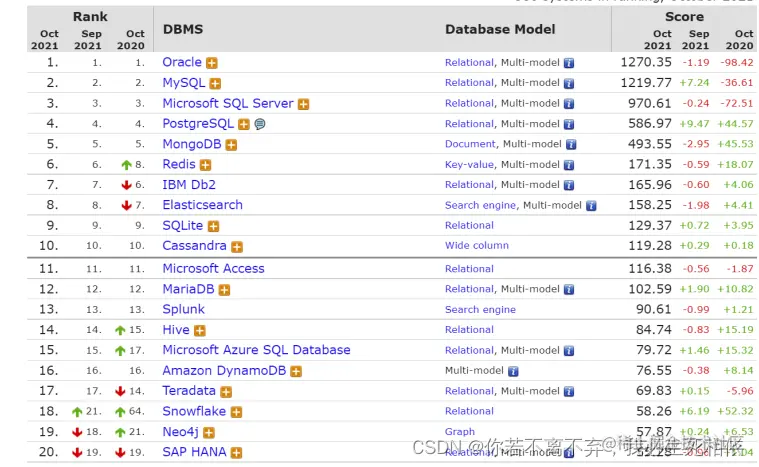Click the plus icon next to Oracle

pyautogui.click(x=212, y=63)
